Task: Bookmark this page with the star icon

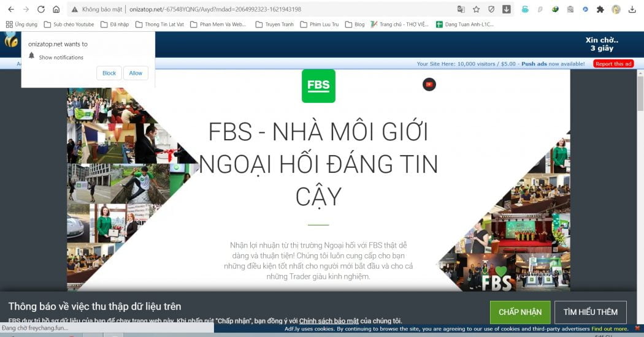Action: click(477, 9)
